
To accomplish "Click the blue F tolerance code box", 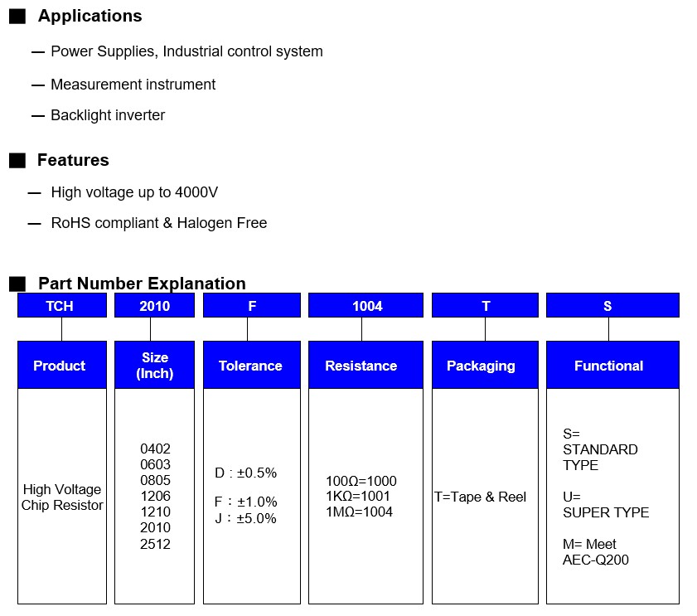I will pyautogui.click(x=252, y=306).
